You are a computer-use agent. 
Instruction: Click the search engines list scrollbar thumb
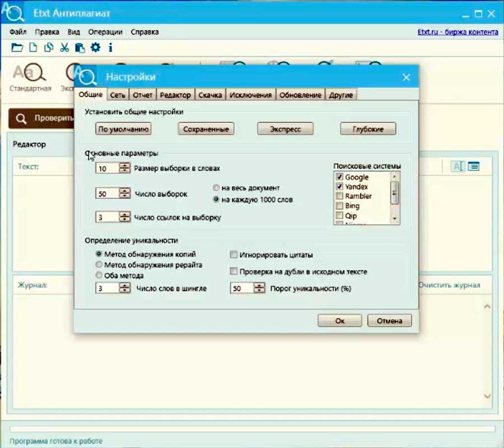pos(395,193)
